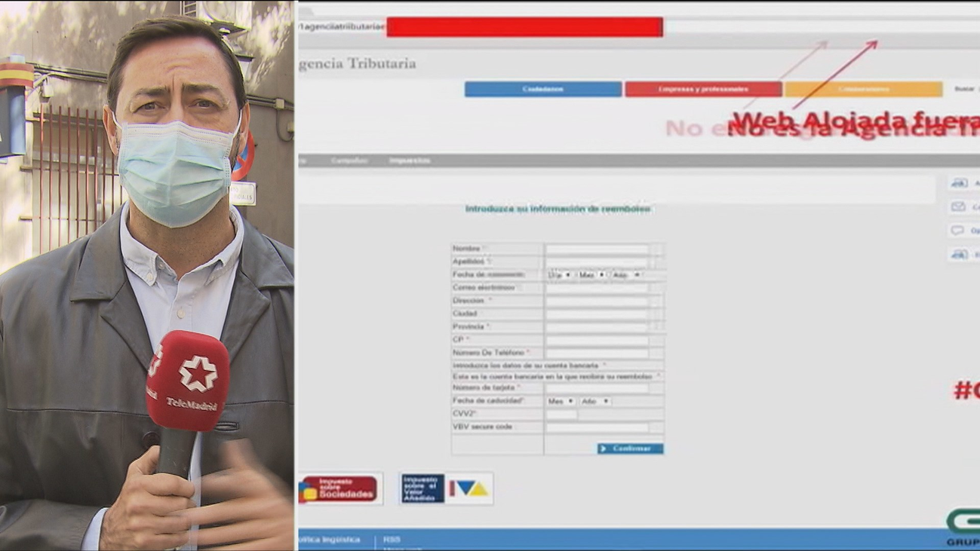Open the Empresas y profesionales tab
980x551 pixels.
click(703, 90)
